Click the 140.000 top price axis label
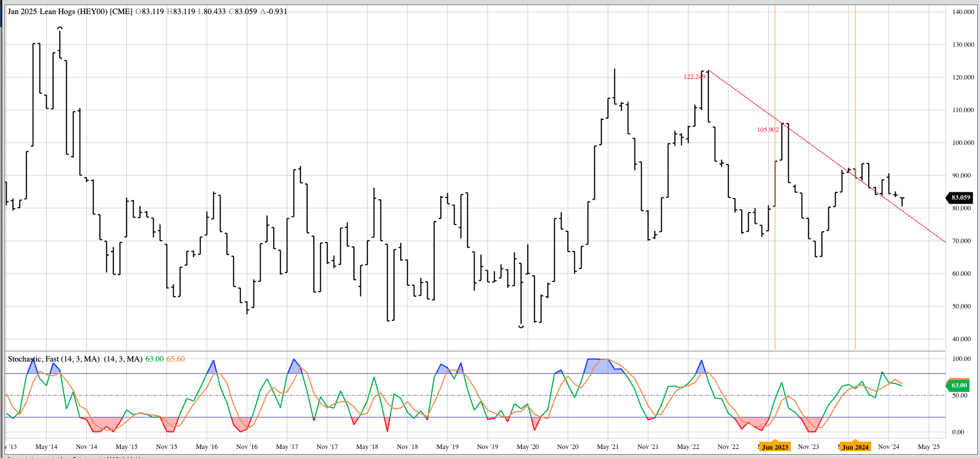The image size is (980, 458). (x=963, y=12)
